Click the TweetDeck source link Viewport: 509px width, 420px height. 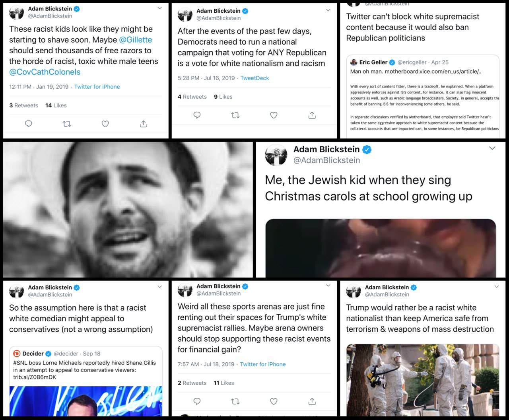[x=254, y=78]
